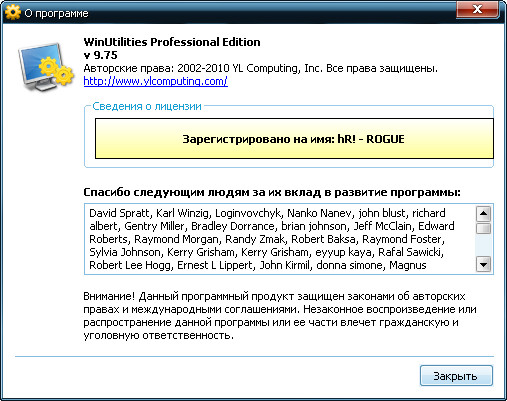This screenshot has width=507, height=401.
Task: Click the yellow Зарегистрировано на имя banner
Action: pyautogui.click(x=294, y=138)
